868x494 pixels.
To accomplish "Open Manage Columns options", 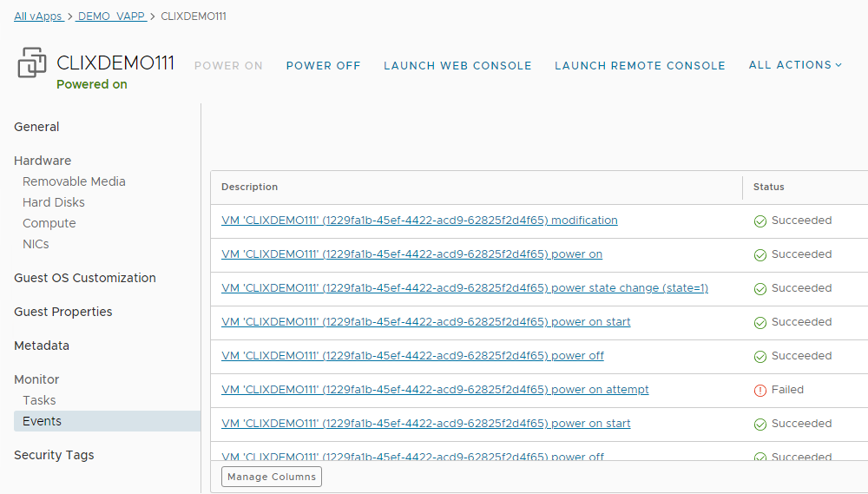I will coord(272,477).
